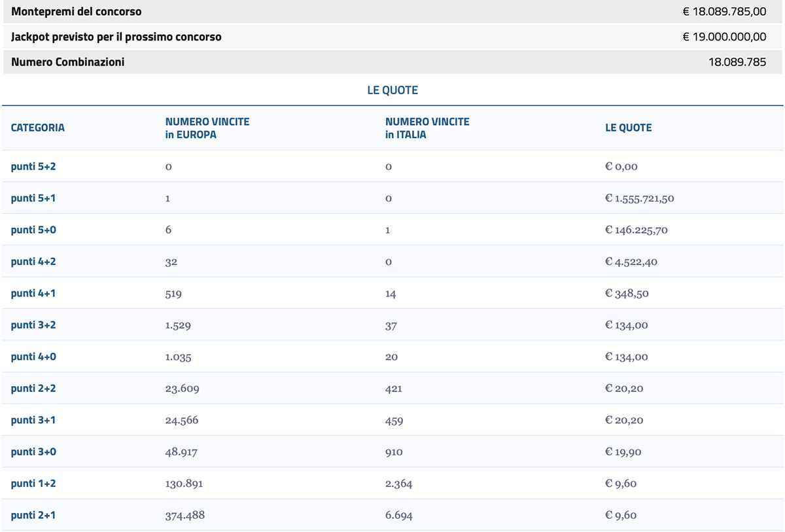Select the punti 3+0 category cell
Screen dimensions: 785x532
coord(33,452)
